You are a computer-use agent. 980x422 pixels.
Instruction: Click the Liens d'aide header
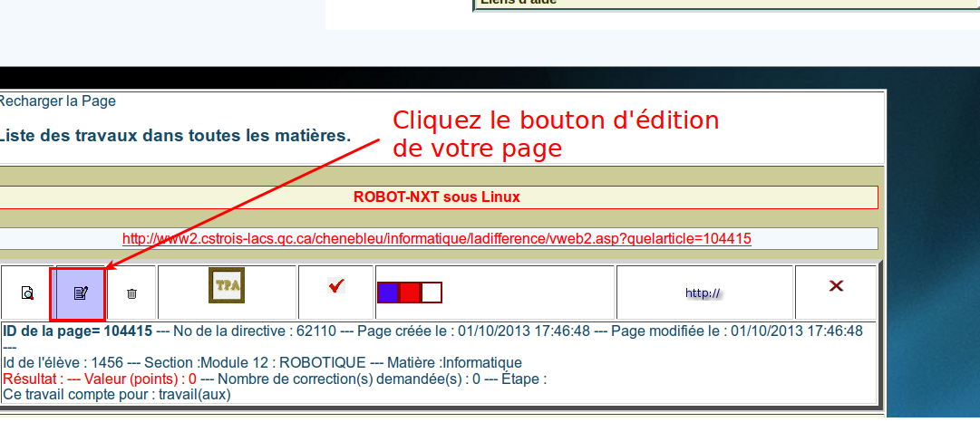[x=519, y=3]
